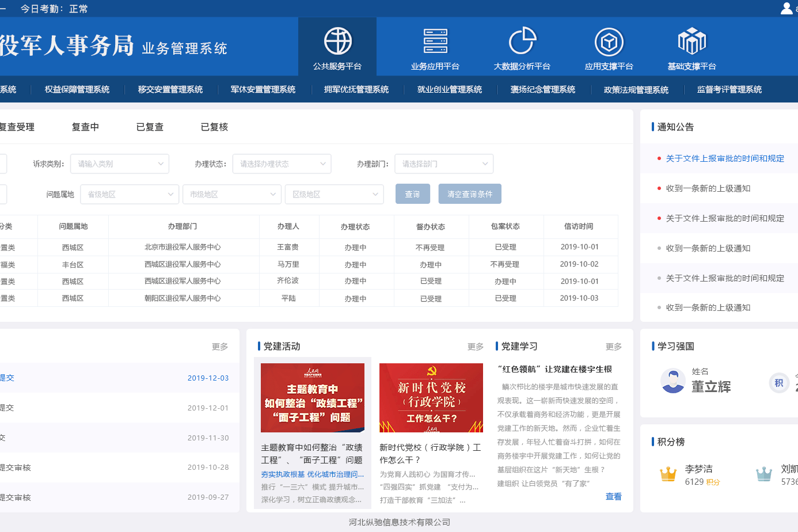Click the 查看 link under the 党建学习 article
The image size is (798, 532).
(x=613, y=496)
